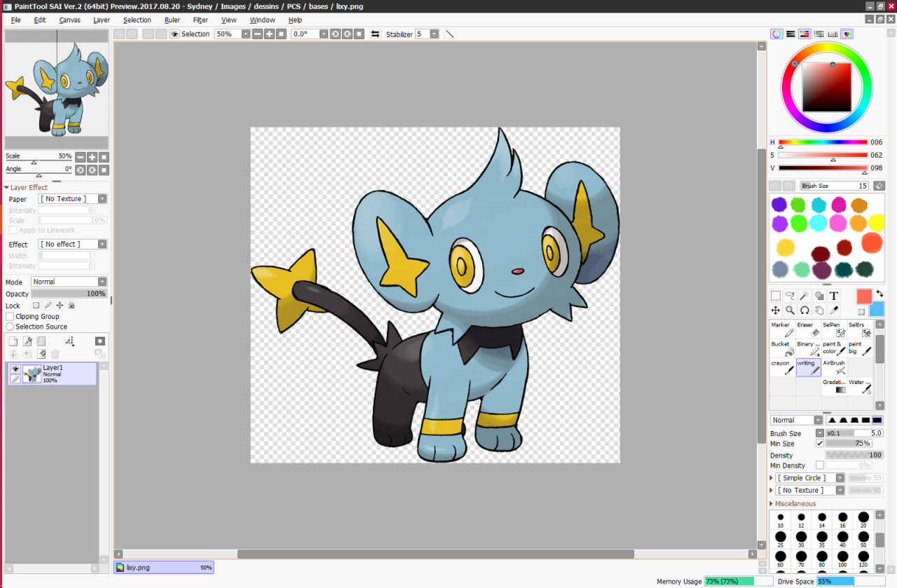Select the Marker tool
The width and height of the screenshot is (897, 588).
coord(782,329)
